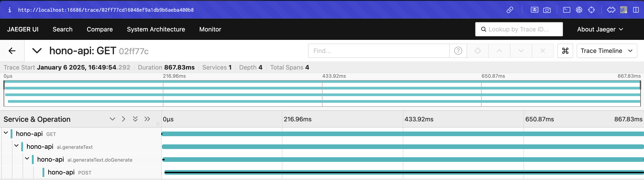The image size is (644, 186).
Task: Open the browser split view icon
Action: click(636, 10)
